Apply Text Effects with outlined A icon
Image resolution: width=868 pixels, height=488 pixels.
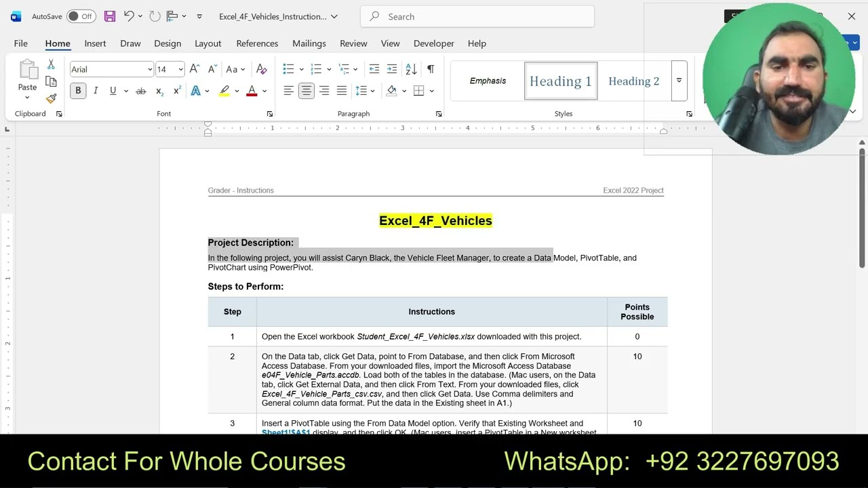196,91
